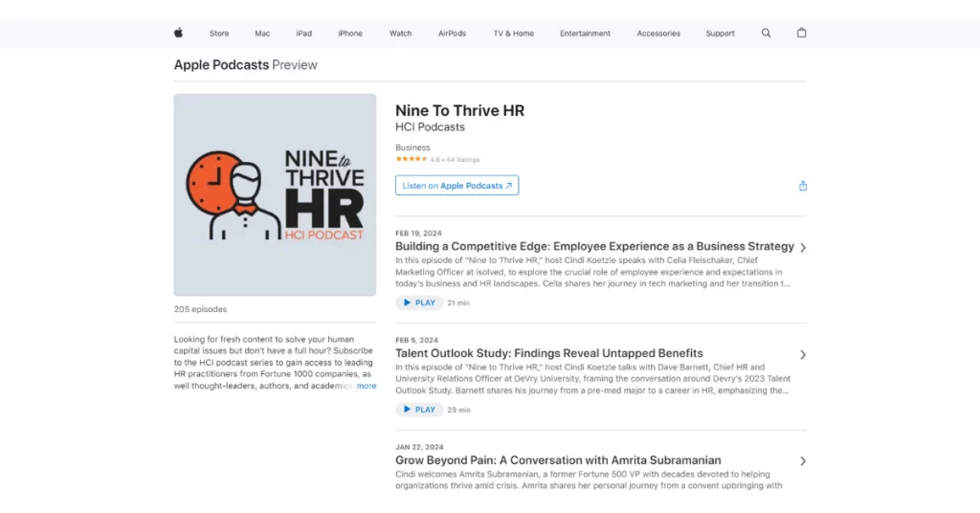This screenshot has height=513, width=980.
Task: Click the share icon beside Listen button
Action: click(803, 186)
